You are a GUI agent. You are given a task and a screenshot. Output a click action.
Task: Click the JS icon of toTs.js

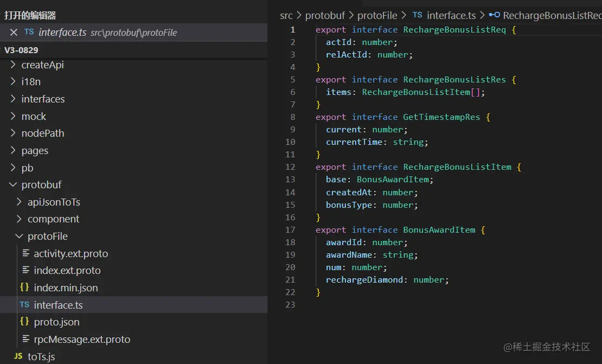[18, 356]
